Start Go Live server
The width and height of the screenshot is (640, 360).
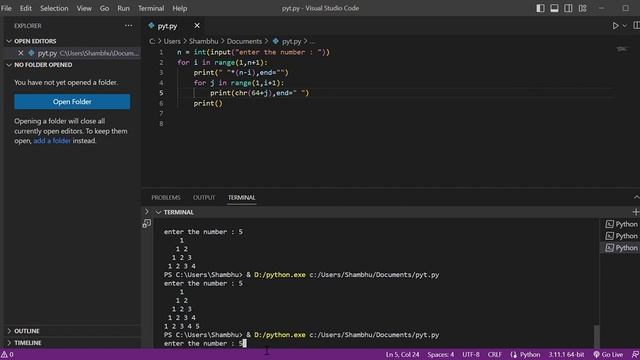click(x=608, y=355)
